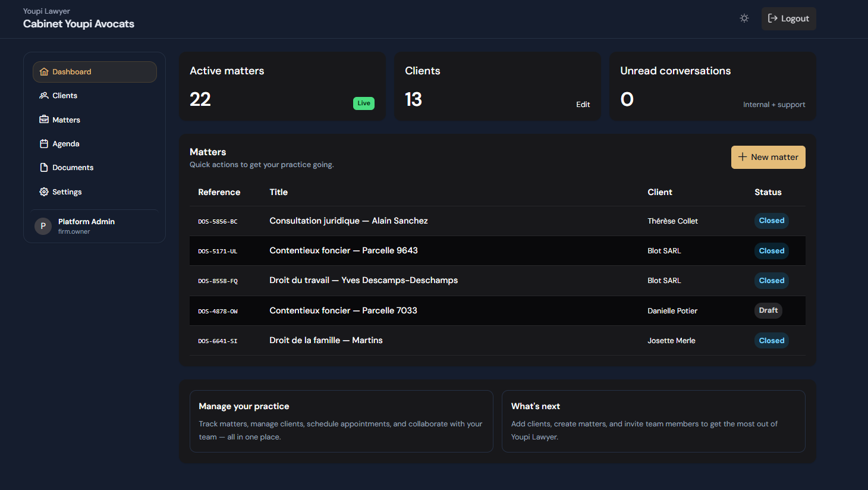The height and width of the screenshot is (490, 868).
Task: Click the Live badge on Active matters
Action: tap(364, 103)
